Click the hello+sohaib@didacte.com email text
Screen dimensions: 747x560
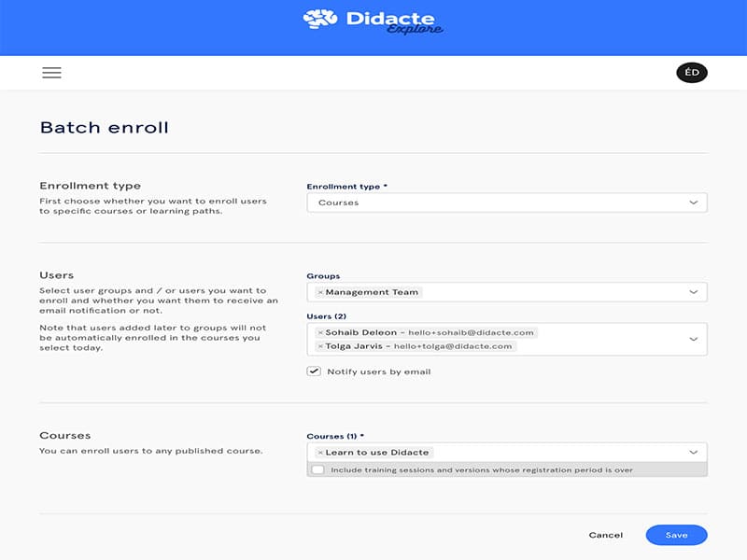click(x=471, y=332)
